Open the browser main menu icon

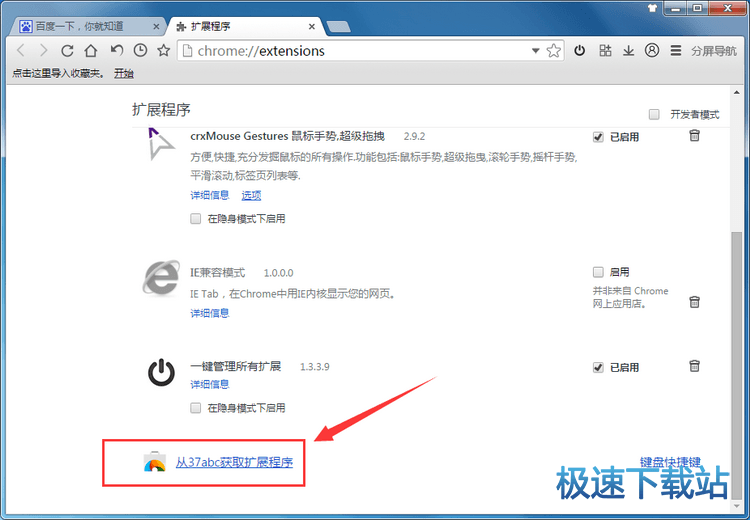(675, 50)
